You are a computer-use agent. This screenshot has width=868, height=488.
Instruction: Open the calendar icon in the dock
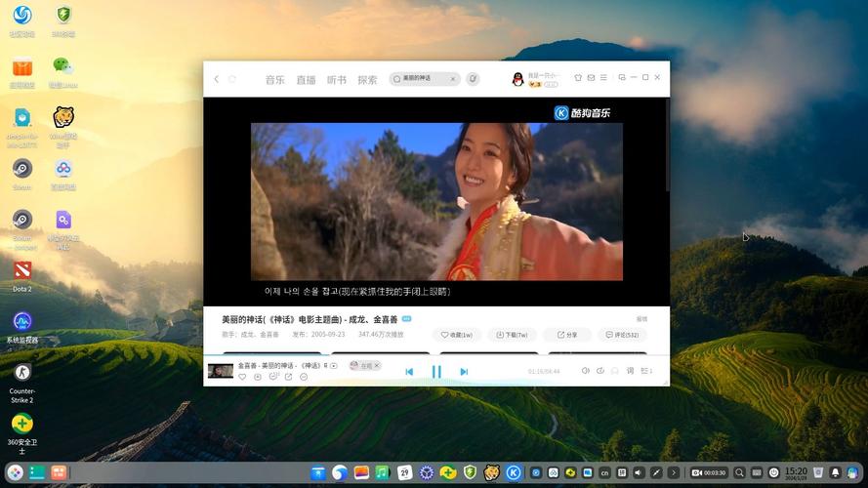coord(404,472)
